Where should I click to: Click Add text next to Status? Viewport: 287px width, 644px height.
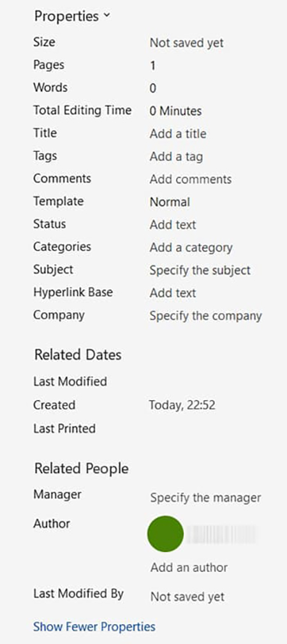coord(173,225)
